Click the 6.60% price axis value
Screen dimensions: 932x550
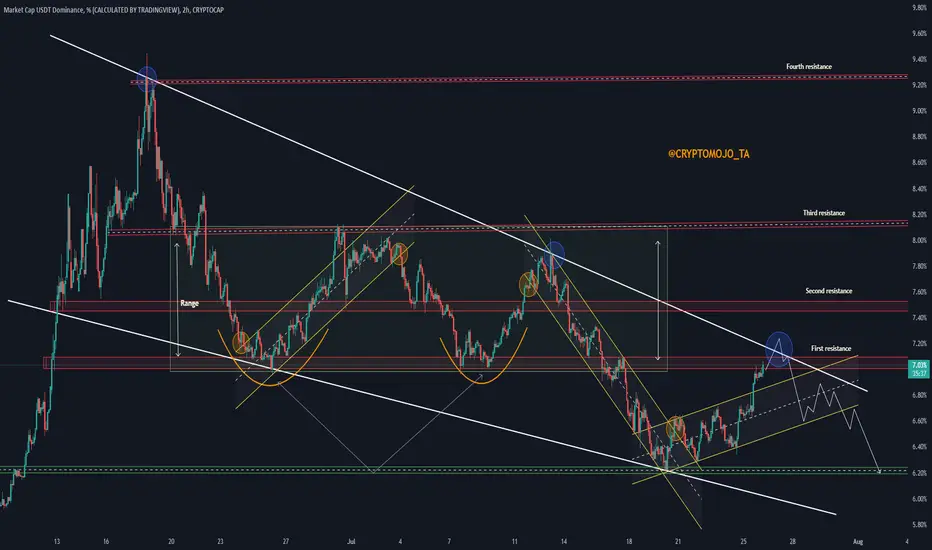point(919,421)
